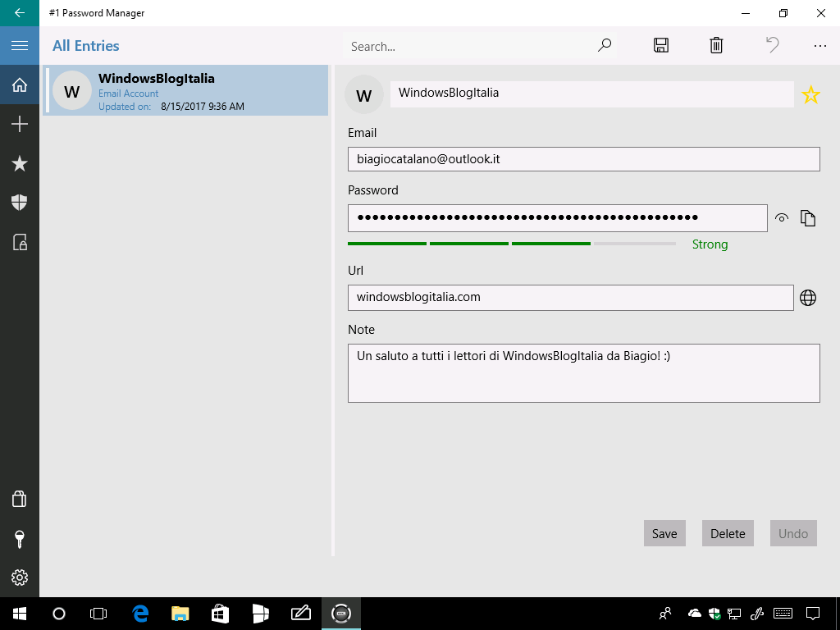Open Windows Defender tray icon
Image resolution: width=840 pixels, height=630 pixels.
(714, 614)
